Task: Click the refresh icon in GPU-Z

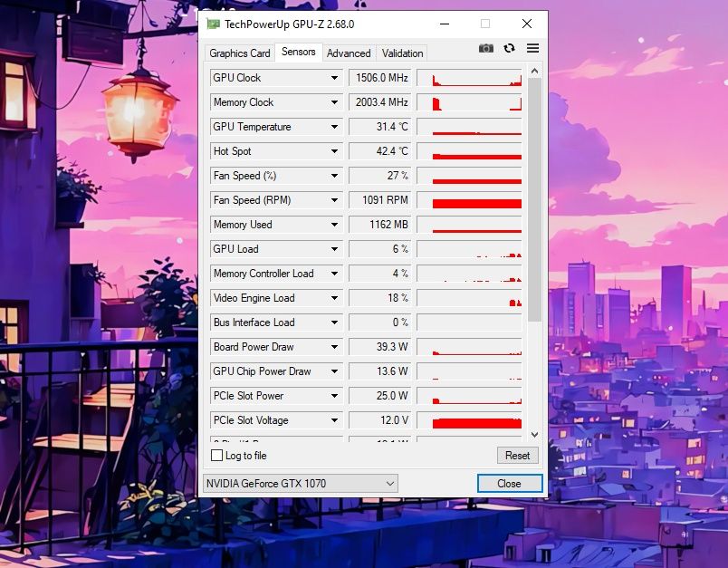Action: point(509,48)
